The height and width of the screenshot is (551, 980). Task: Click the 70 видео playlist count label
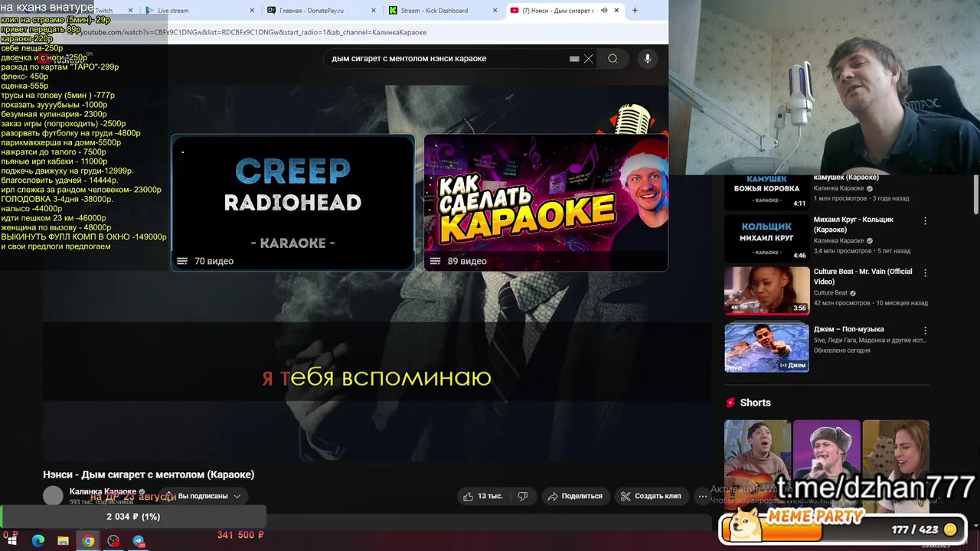coord(214,261)
